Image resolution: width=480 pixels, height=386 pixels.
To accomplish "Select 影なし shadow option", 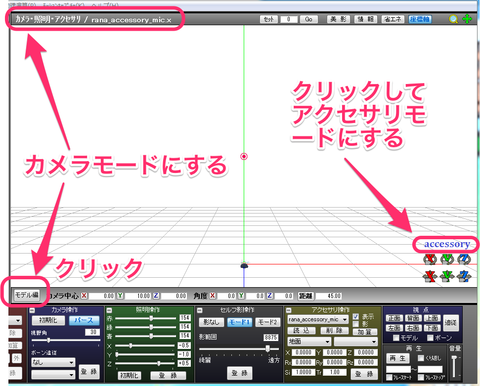I will tap(211, 322).
